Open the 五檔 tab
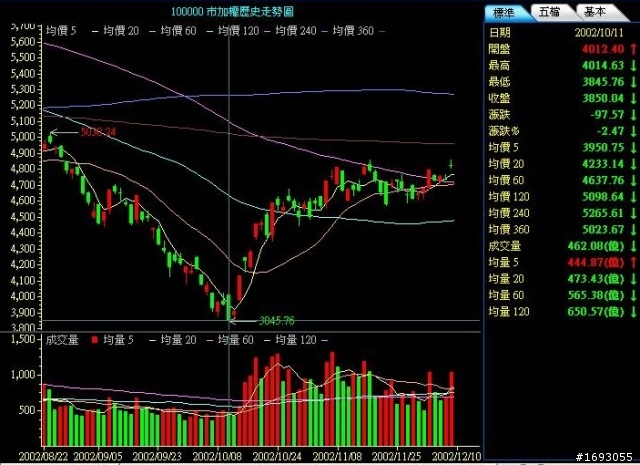Screen dimensions: 640x465 549,12
